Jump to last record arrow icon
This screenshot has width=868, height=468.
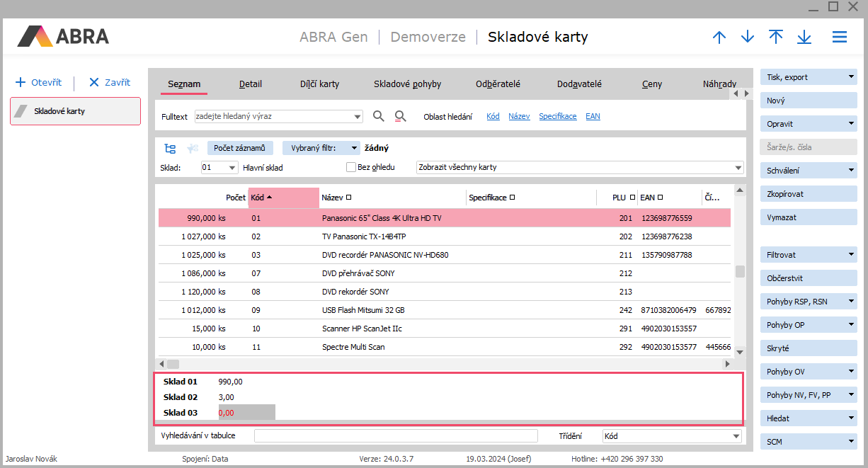804,38
